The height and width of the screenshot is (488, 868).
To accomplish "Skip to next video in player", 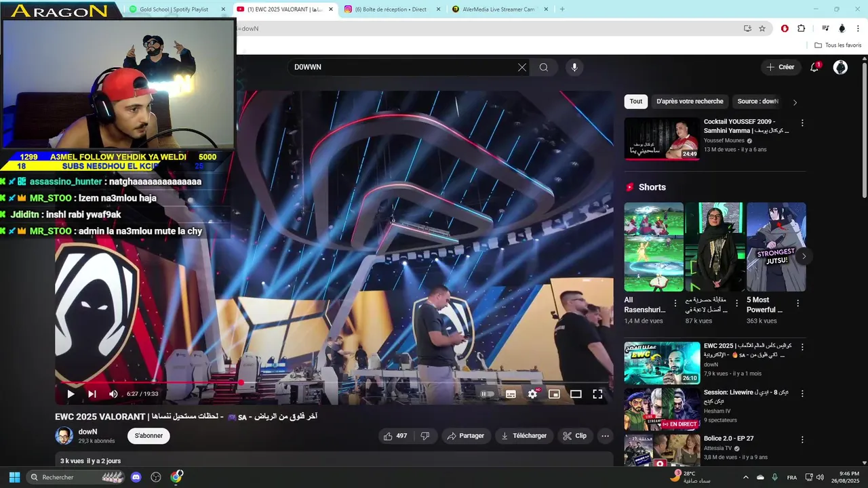I will coord(92,394).
